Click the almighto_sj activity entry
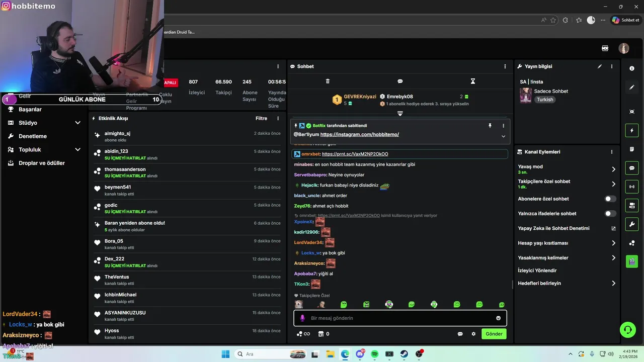Viewport: 644px width, 362px height. point(187,136)
